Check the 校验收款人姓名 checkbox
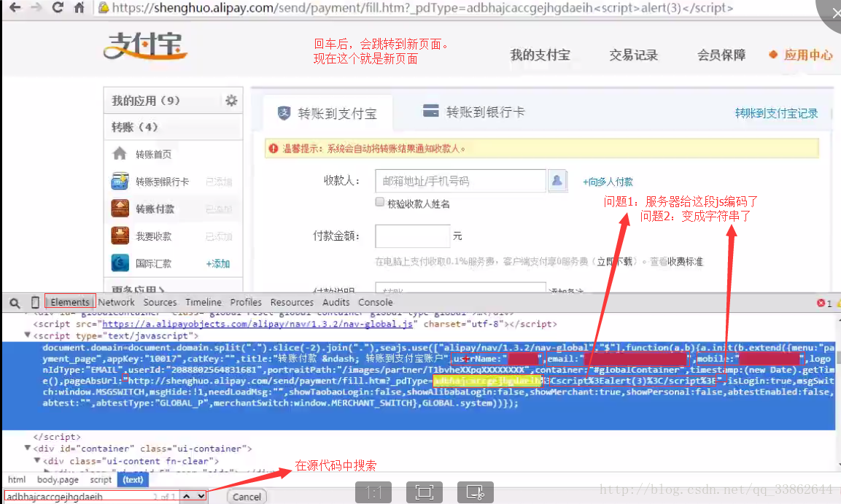This screenshot has width=841, height=504. tap(380, 202)
